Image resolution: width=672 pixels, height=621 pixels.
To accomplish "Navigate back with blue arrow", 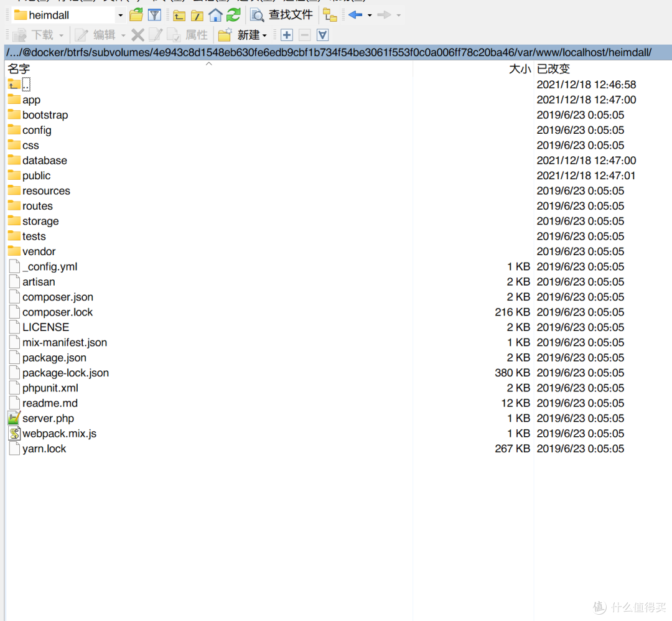I will 355,15.
